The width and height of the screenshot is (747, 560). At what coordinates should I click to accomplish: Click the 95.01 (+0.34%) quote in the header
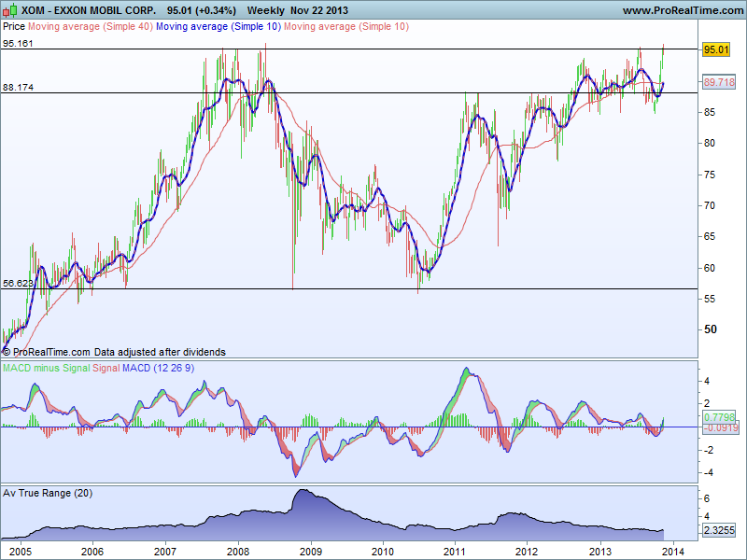click(x=202, y=10)
